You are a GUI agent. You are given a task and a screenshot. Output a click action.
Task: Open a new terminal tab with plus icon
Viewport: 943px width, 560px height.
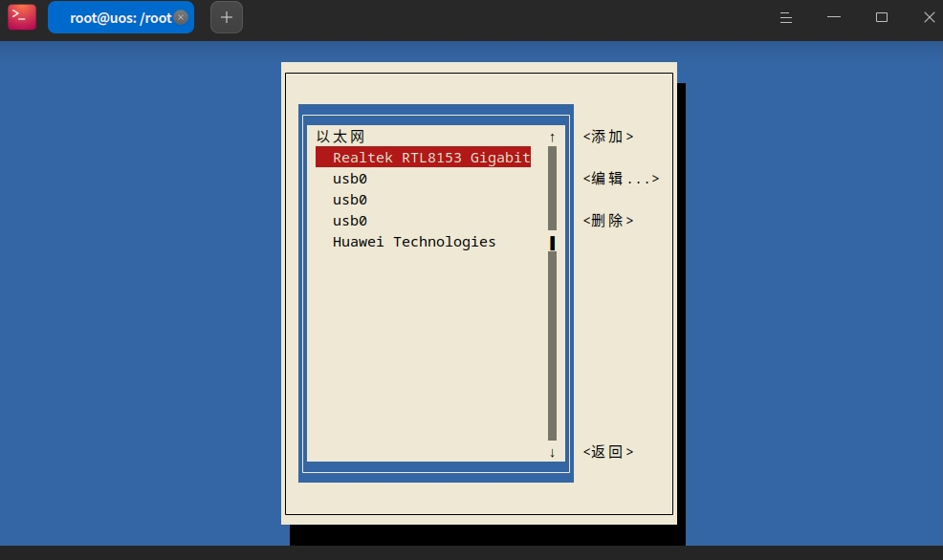[x=226, y=16]
